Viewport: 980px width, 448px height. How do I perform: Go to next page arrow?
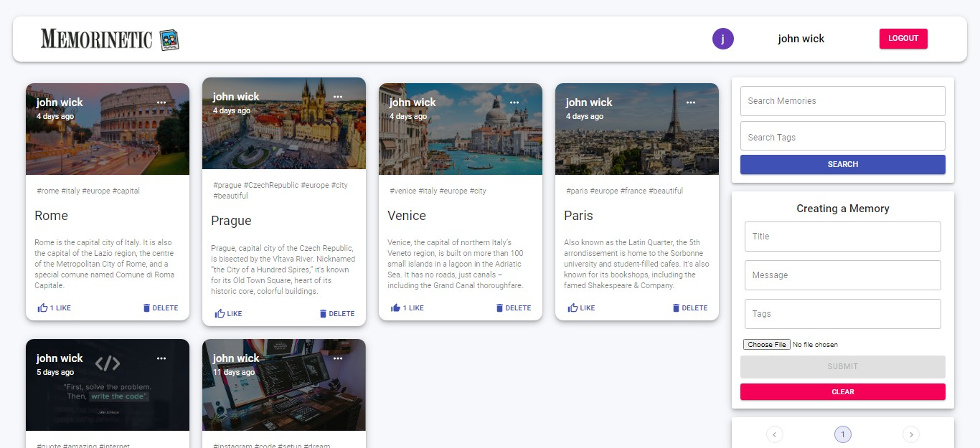(x=911, y=434)
